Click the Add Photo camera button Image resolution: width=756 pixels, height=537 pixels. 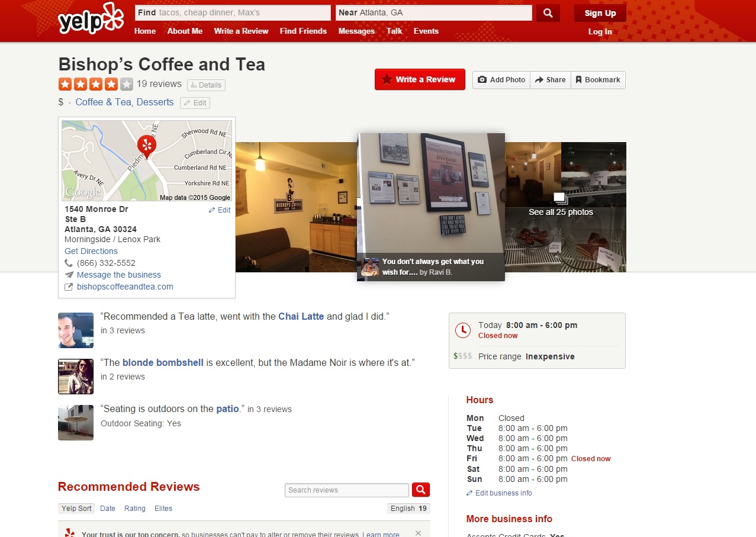point(501,80)
